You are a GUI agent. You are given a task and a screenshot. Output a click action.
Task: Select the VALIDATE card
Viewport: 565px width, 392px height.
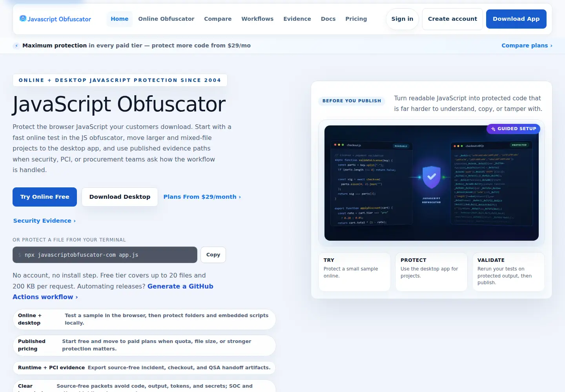coord(508,272)
